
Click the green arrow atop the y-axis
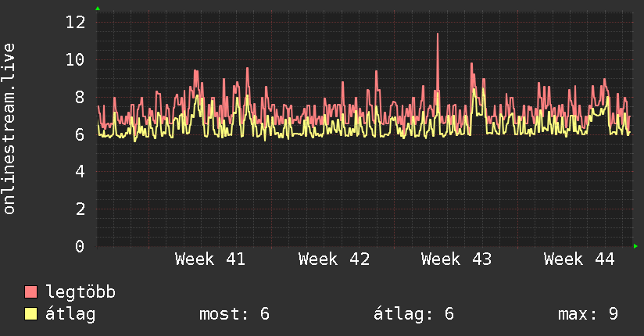click(98, 9)
